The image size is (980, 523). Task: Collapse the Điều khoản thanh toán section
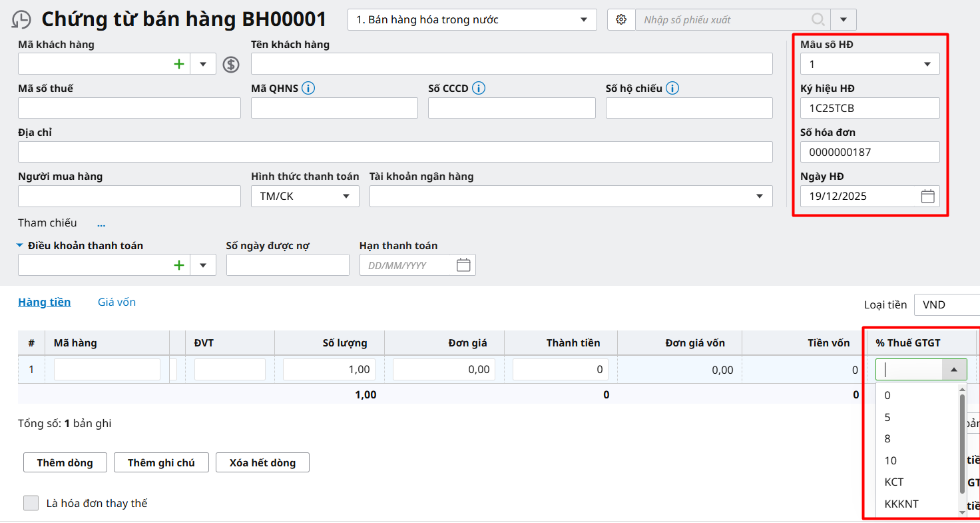click(20, 245)
